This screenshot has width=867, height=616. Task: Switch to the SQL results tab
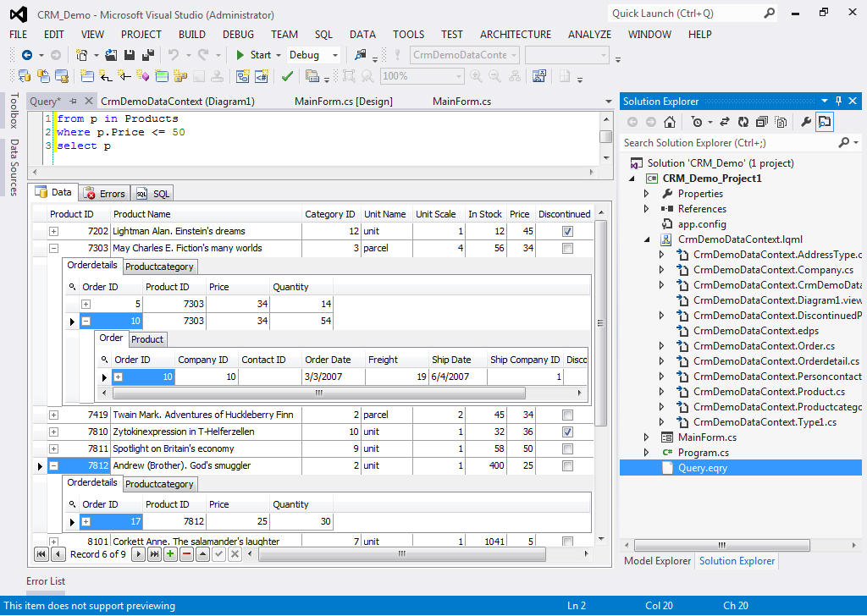point(153,194)
